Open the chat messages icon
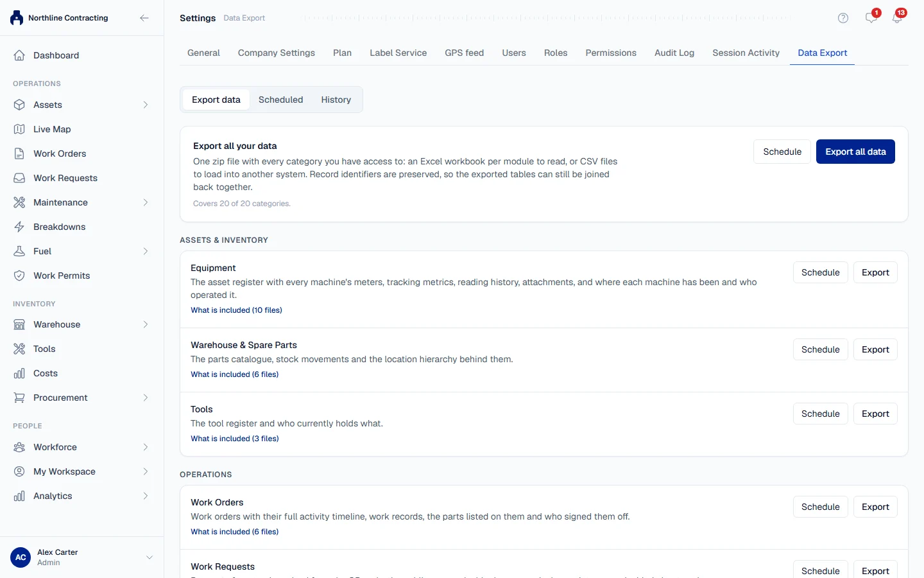924x578 pixels. (871, 18)
